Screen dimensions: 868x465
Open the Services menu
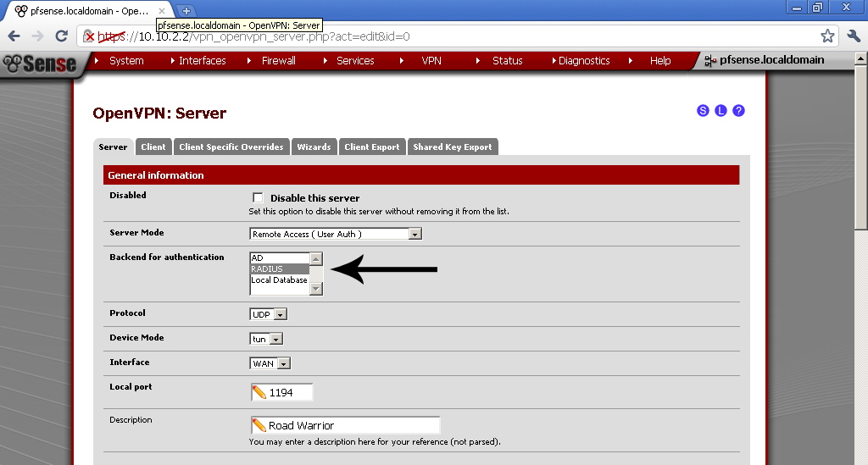click(355, 61)
